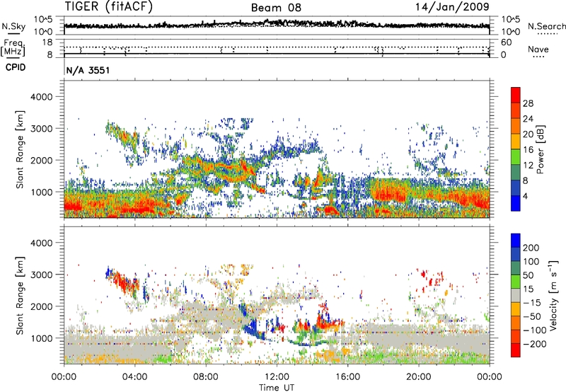Click the '4' power colorbar label
This screenshot has width=566, height=392.
click(525, 197)
